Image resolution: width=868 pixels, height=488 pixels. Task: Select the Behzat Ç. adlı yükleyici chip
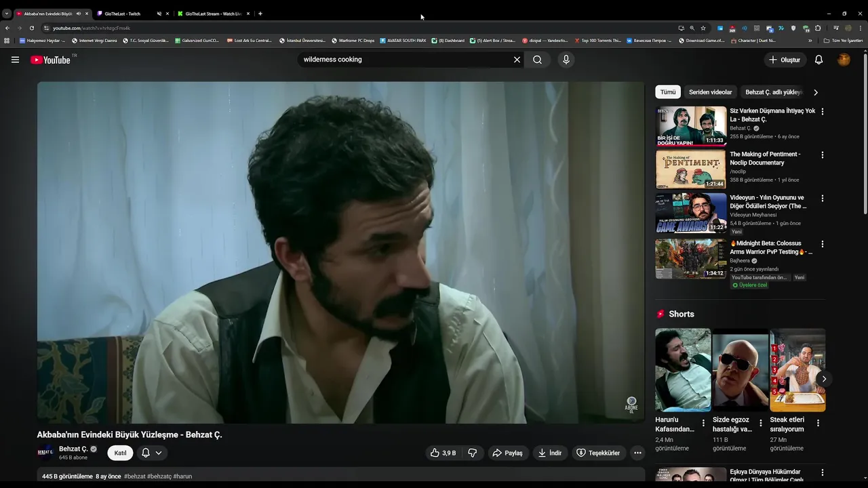pos(773,92)
